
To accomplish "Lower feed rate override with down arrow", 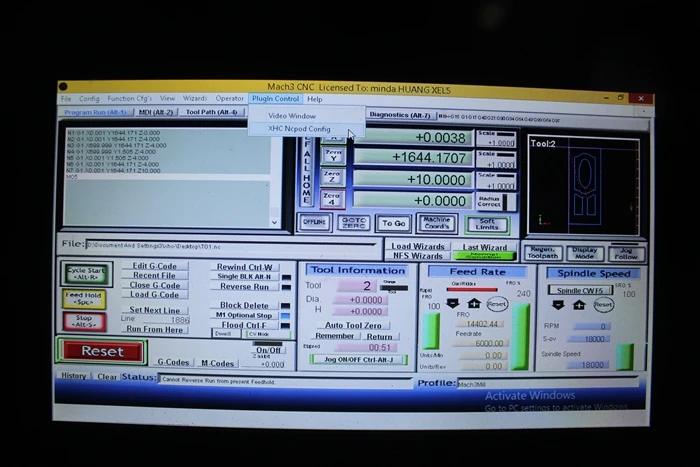I will (453, 304).
